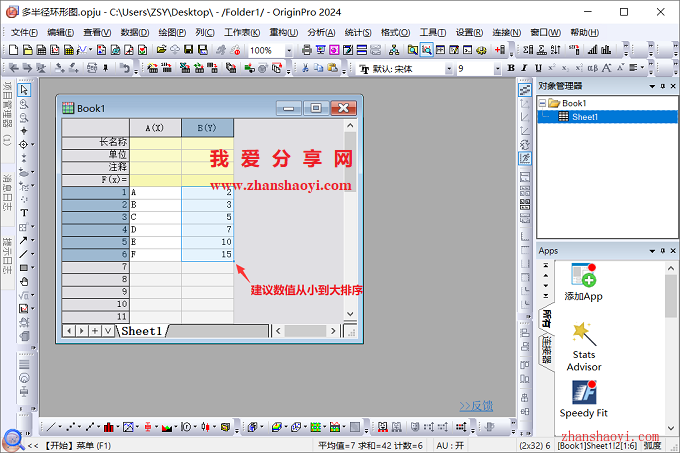
Task: Click the >>反馈 feedback link
Action: click(476, 406)
